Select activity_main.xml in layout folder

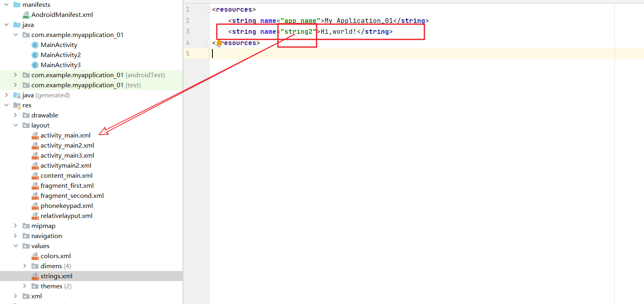(x=66, y=135)
